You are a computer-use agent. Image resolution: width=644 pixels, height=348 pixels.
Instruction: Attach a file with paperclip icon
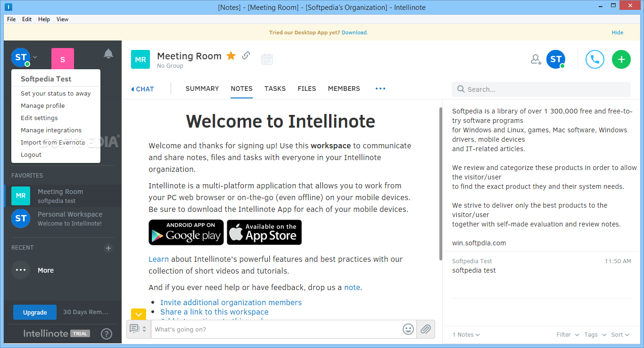[426, 329]
